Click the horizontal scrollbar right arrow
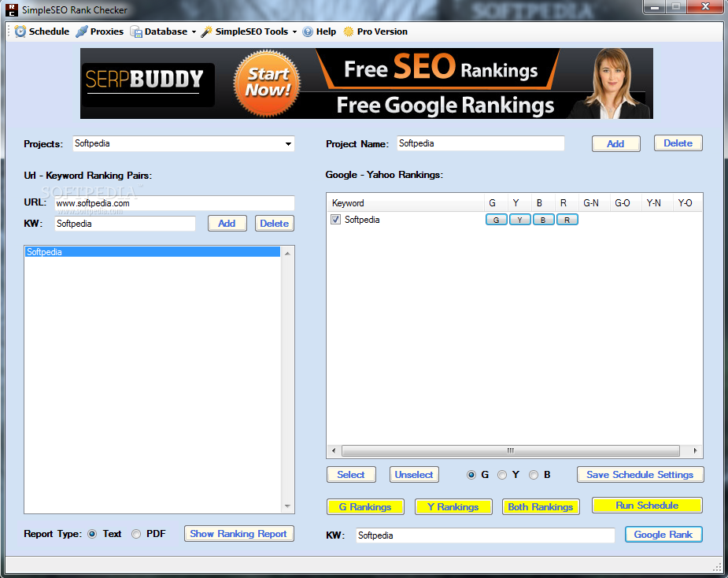 click(x=695, y=450)
